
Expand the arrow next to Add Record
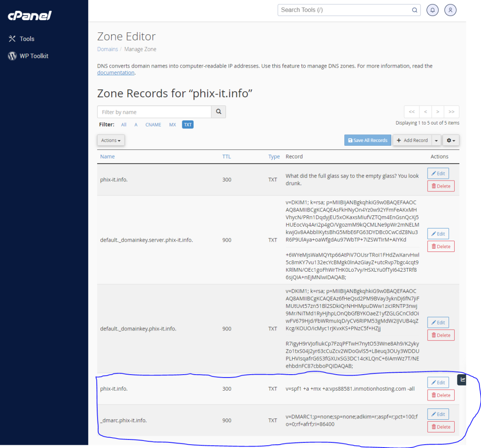coord(436,140)
